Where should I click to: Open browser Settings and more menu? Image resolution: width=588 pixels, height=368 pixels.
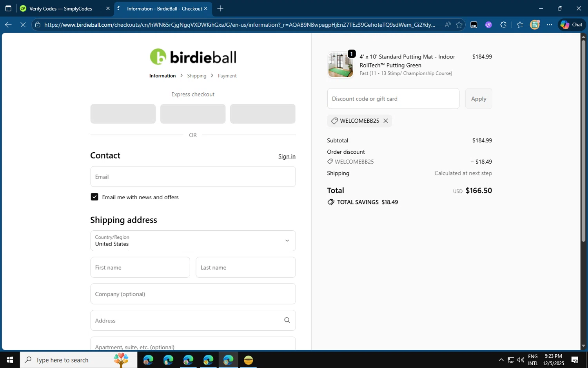[549, 25]
